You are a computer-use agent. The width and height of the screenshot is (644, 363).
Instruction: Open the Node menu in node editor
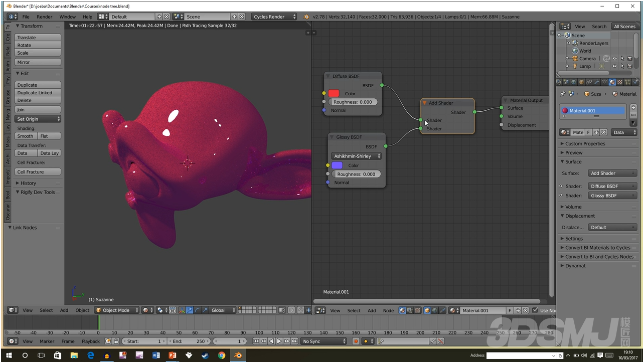pyautogui.click(x=388, y=310)
